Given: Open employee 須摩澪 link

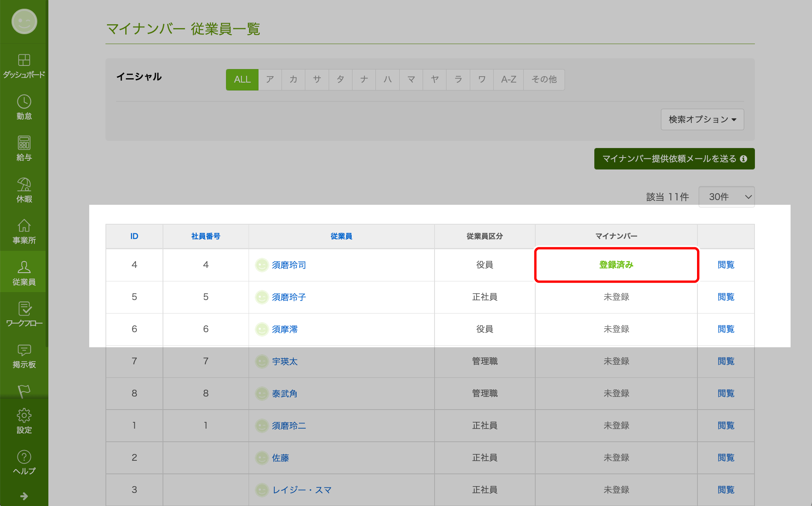Looking at the screenshot, I should coord(285,329).
